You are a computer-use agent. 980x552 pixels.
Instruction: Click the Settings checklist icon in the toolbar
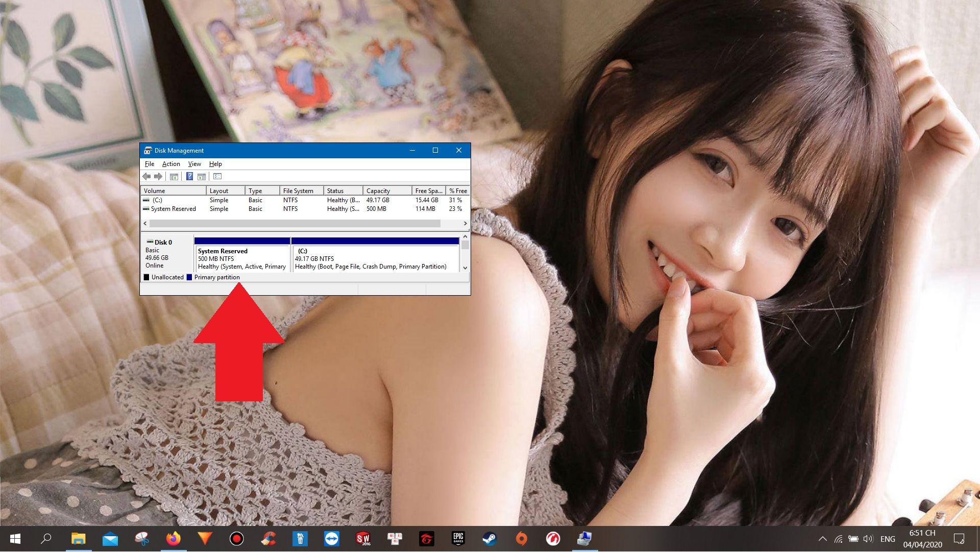point(217,177)
